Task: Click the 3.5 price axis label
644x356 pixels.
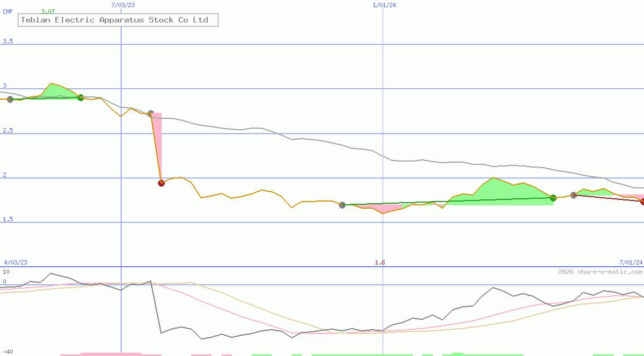Action: point(8,42)
